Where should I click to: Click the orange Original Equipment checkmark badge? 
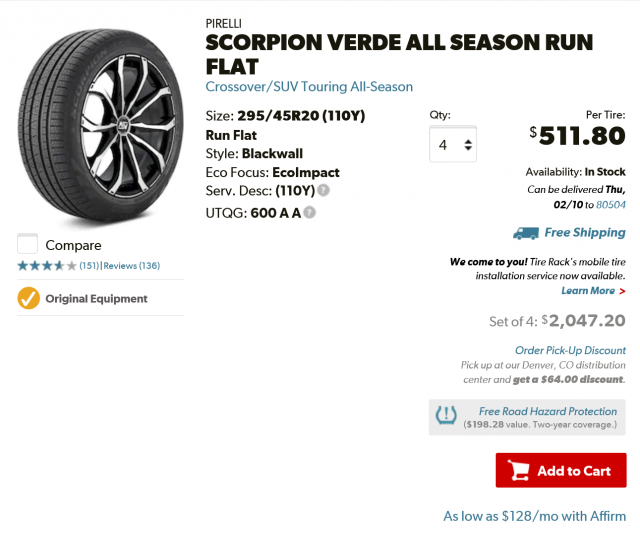point(29,298)
